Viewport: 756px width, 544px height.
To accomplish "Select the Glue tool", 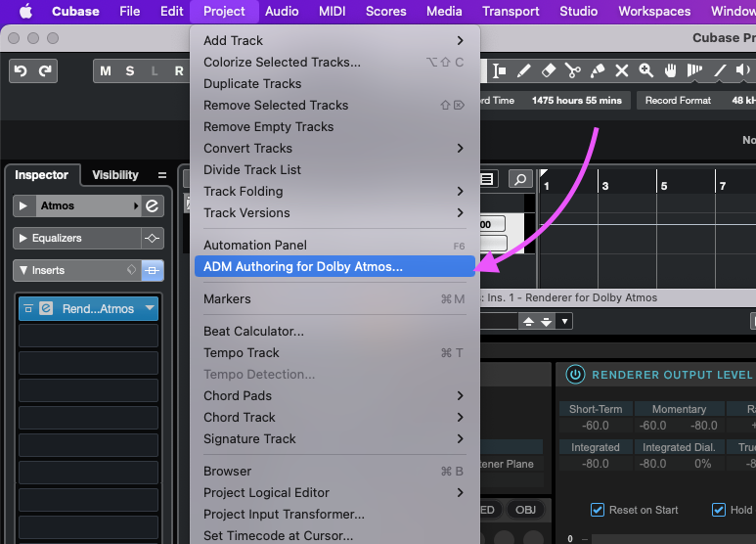I will click(598, 70).
